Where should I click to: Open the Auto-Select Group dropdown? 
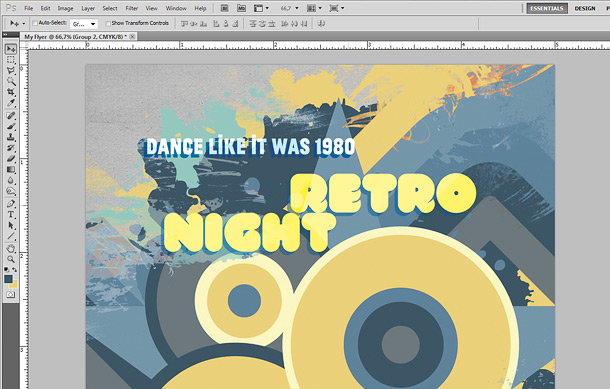84,24
